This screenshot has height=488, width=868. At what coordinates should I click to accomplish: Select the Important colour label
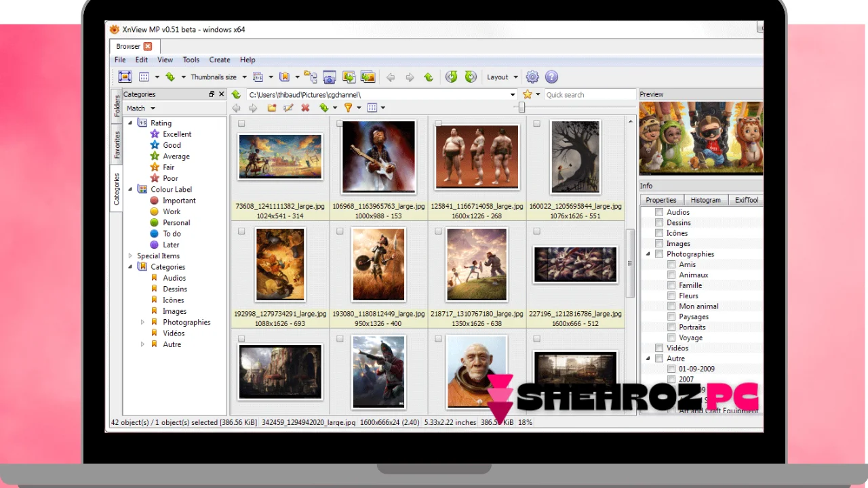point(179,201)
